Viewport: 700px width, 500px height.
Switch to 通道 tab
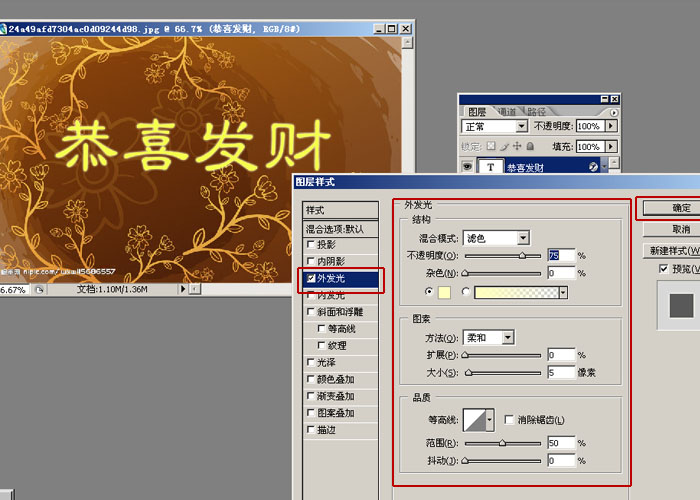507,112
